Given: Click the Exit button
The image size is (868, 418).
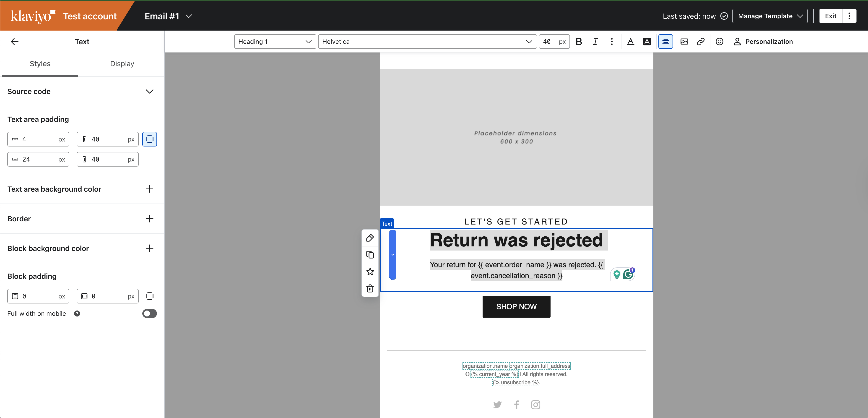Looking at the screenshot, I should click(830, 16).
